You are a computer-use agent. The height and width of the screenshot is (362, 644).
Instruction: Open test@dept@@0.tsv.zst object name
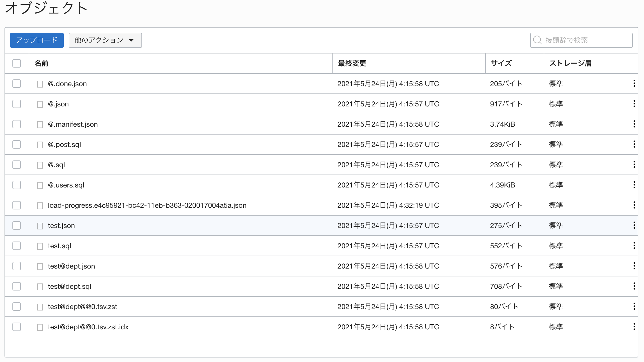[x=82, y=307]
